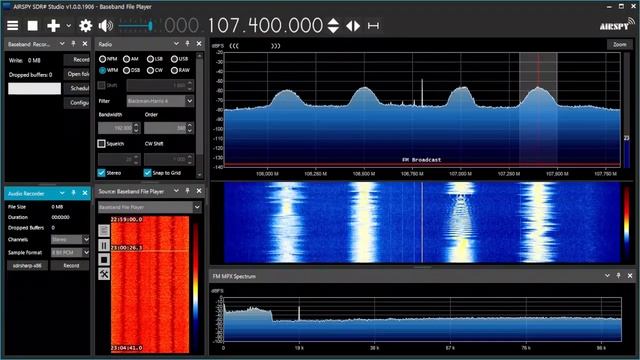Click the stop icon in file player
Screen dimensions: 640x360
pos(104,260)
